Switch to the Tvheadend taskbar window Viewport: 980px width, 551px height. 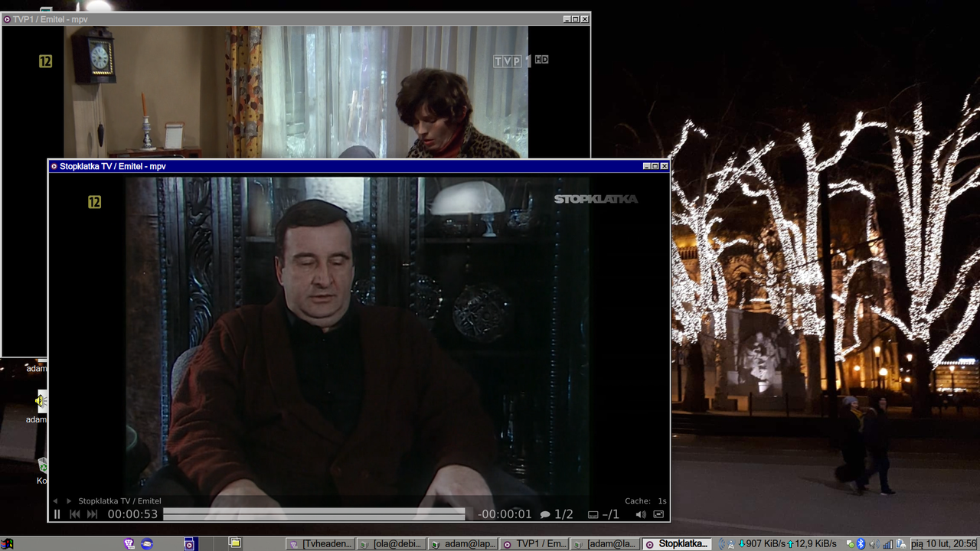pos(321,544)
